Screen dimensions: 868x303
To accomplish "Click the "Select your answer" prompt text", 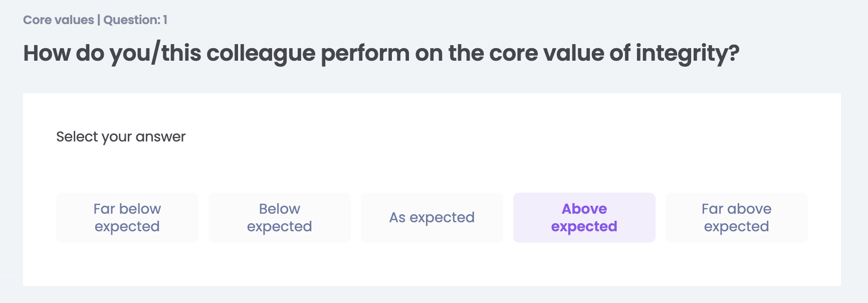I will (121, 137).
